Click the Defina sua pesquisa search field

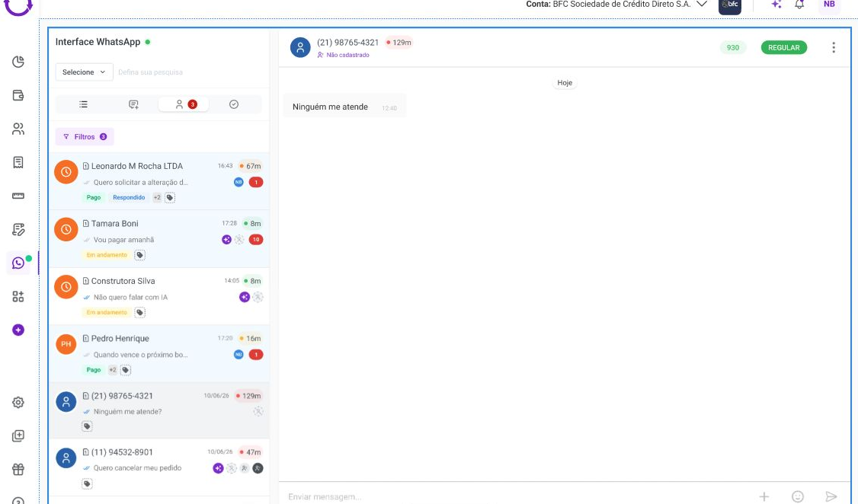point(189,72)
